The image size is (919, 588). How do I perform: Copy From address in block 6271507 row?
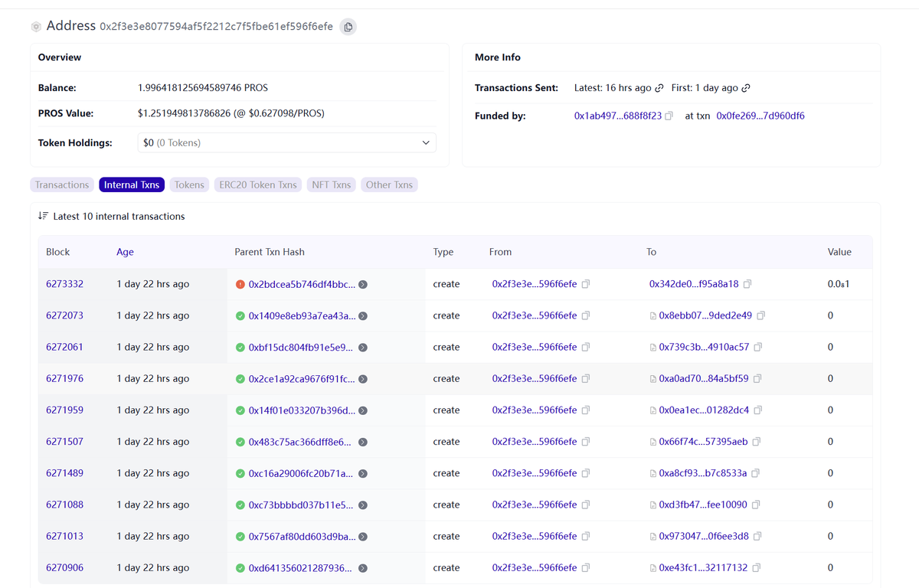(586, 442)
